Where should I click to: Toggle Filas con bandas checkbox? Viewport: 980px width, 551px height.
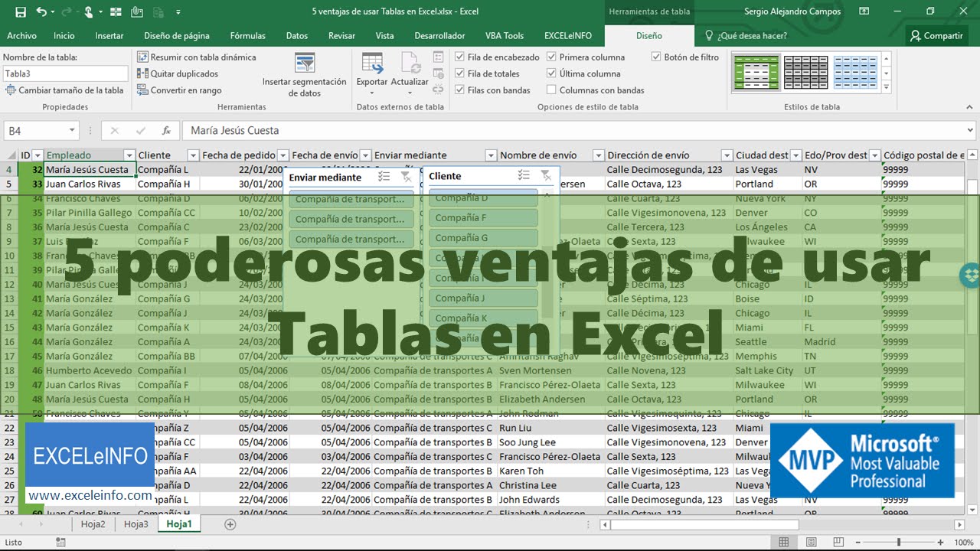click(459, 90)
